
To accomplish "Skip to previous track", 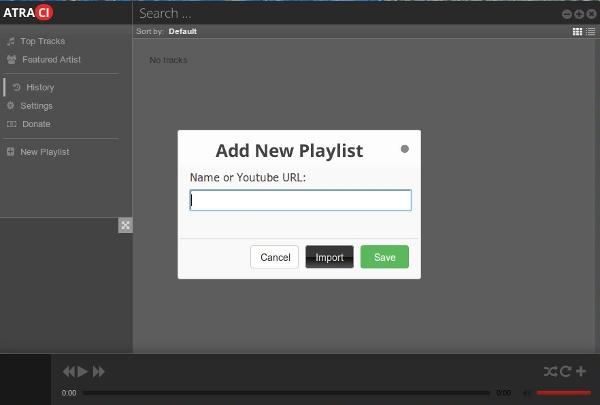I will tap(69, 372).
